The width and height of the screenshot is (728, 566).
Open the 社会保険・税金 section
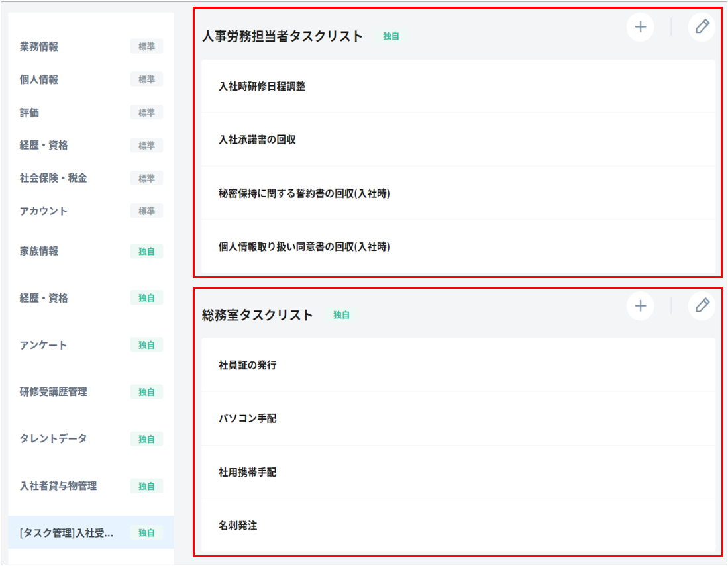(x=53, y=178)
